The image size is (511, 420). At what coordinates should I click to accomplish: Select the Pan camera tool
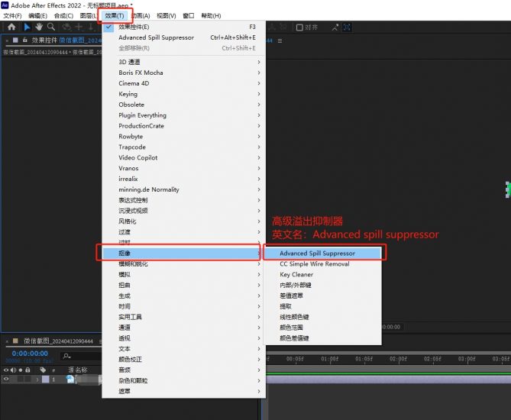79,27
